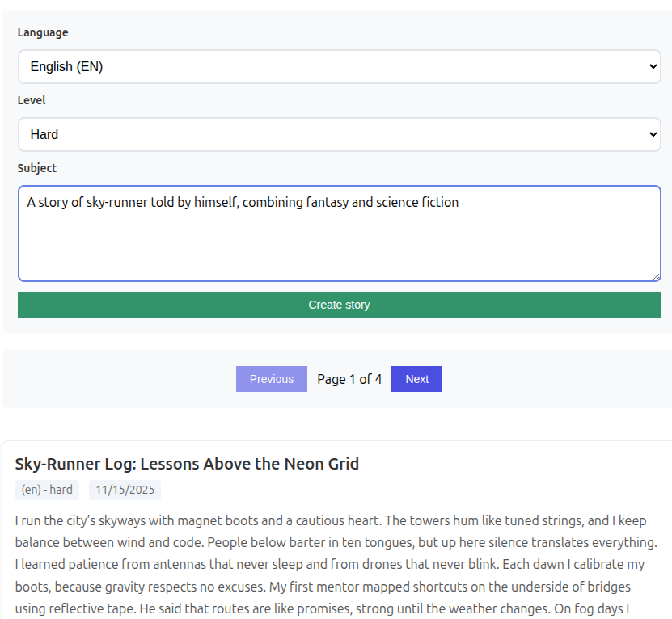Click the 11/15/2025 date badge

point(124,490)
